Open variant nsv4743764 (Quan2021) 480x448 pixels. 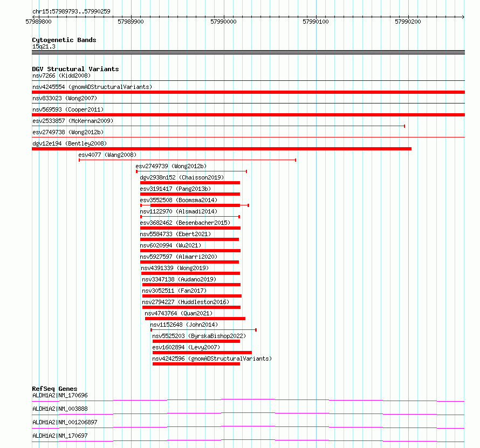point(179,313)
